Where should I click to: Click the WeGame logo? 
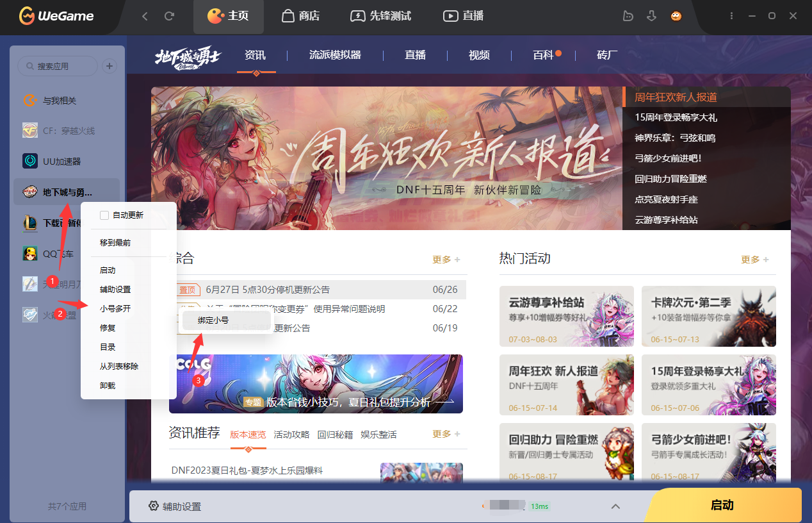pos(56,16)
